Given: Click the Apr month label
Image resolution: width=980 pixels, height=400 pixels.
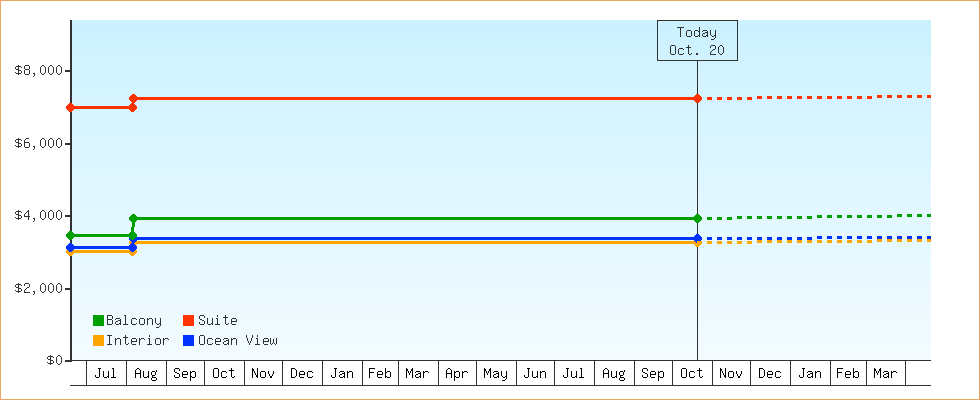Looking at the screenshot, I should pyautogui.click(x=457, y=374).
